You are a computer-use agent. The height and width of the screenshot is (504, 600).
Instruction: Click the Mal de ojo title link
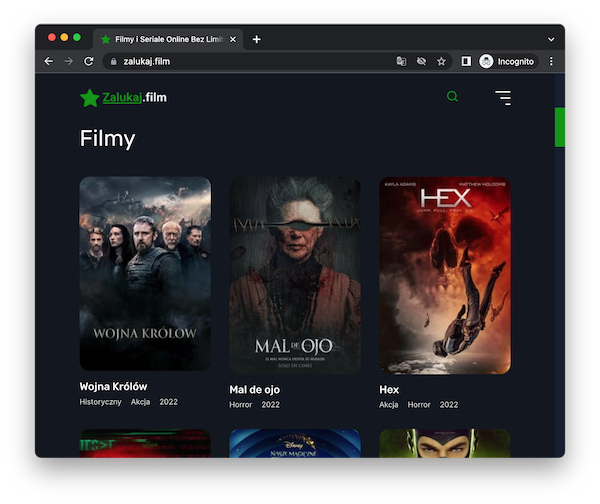click(254, 390)
